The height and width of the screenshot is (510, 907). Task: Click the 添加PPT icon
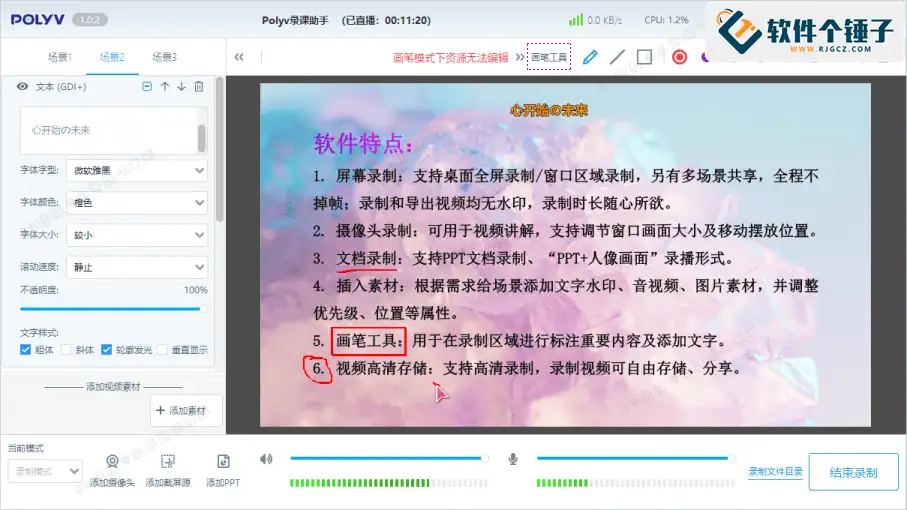(223, 461)
